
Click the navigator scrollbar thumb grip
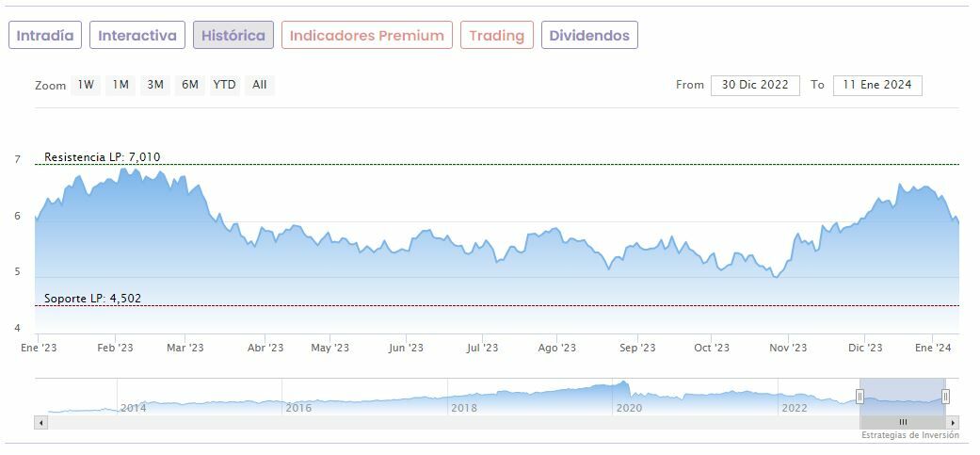(902, 422)
